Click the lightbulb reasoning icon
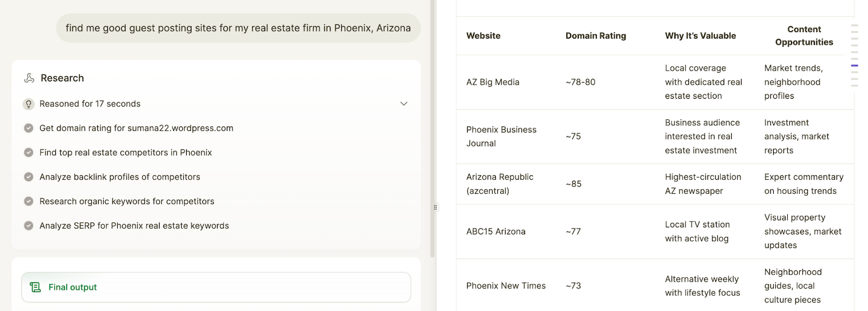The image size is (868, 311). (x=29, y=104)
